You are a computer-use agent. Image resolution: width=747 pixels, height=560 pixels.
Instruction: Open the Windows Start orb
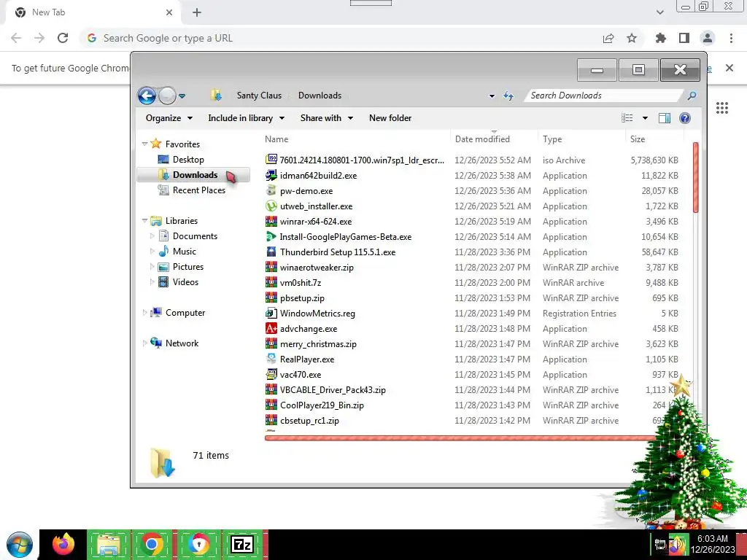point(20,545)
